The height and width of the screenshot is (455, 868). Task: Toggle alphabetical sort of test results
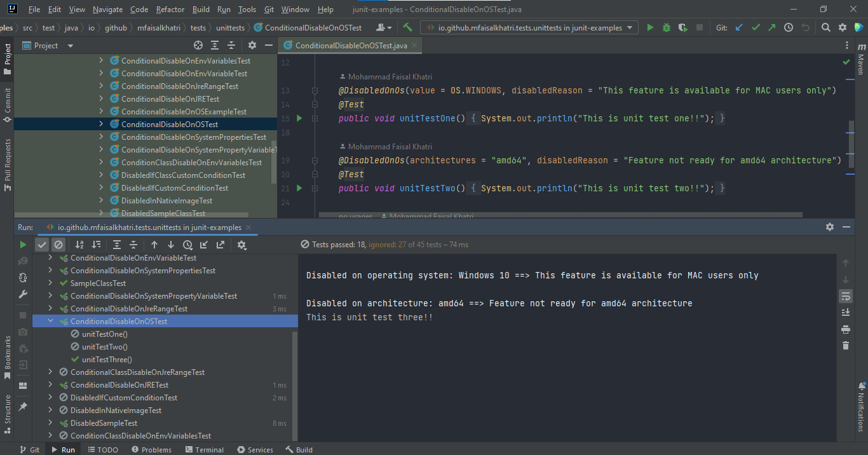(x=79, y=245)
